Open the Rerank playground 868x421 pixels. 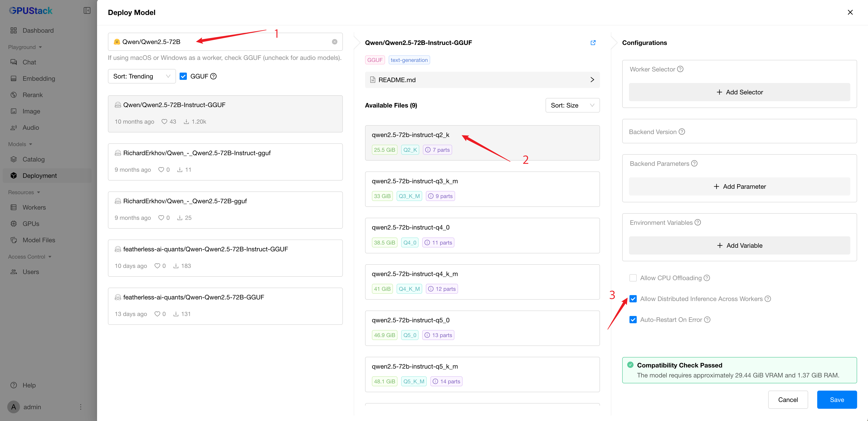(32, 95)
